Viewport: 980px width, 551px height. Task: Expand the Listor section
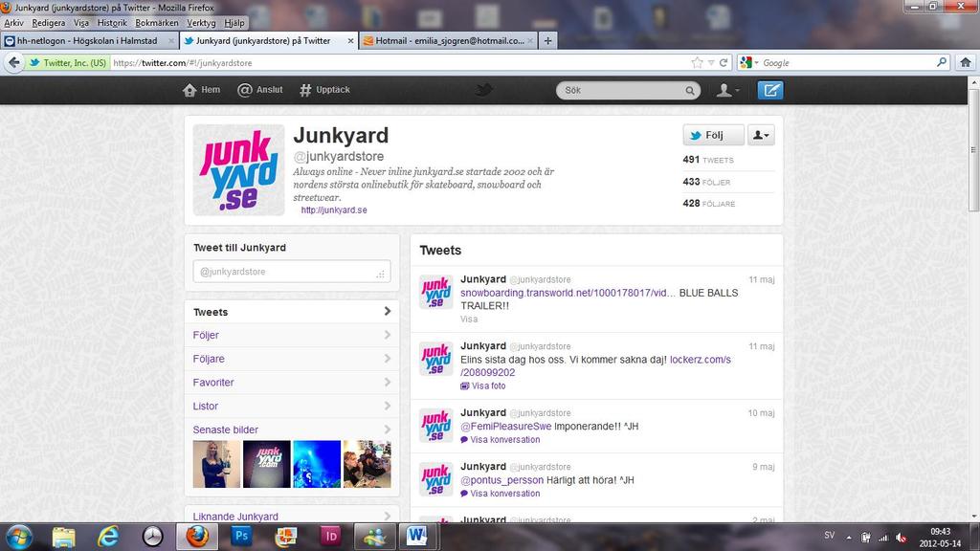(292, 406)
